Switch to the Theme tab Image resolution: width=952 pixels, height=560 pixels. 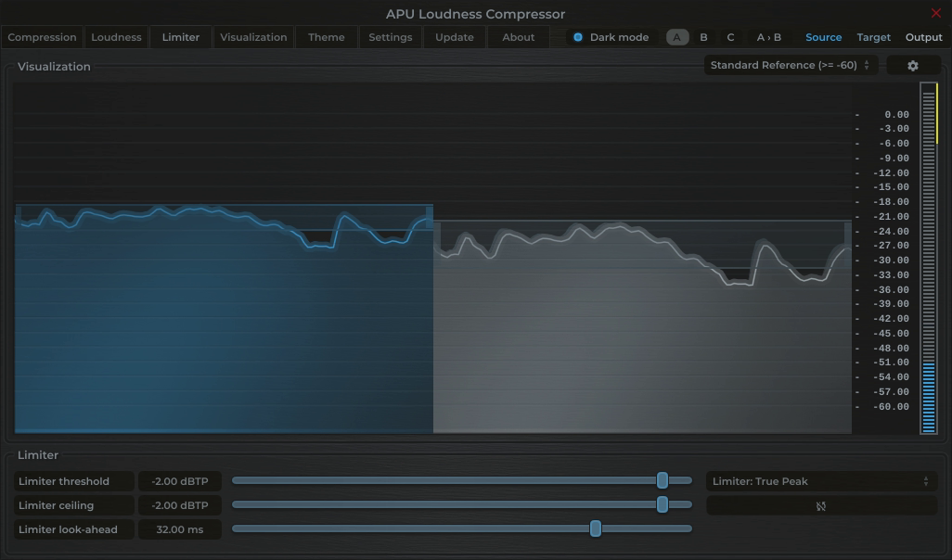tap(326, 37)
